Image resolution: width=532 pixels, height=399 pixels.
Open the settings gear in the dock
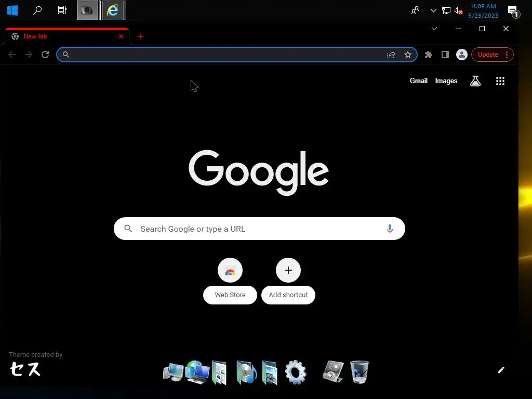click(x=296, y=372)
